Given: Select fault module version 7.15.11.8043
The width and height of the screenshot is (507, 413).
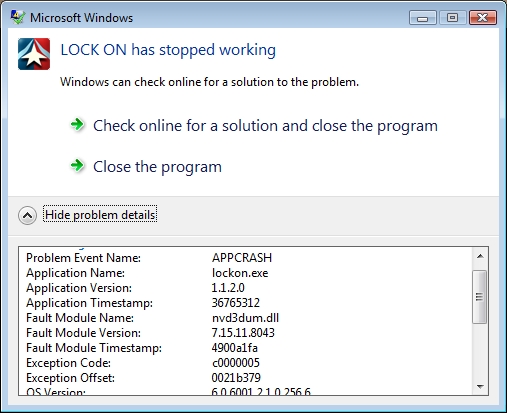Looking at the screenshot, I should pyautogui.click(x=243, y=333).
